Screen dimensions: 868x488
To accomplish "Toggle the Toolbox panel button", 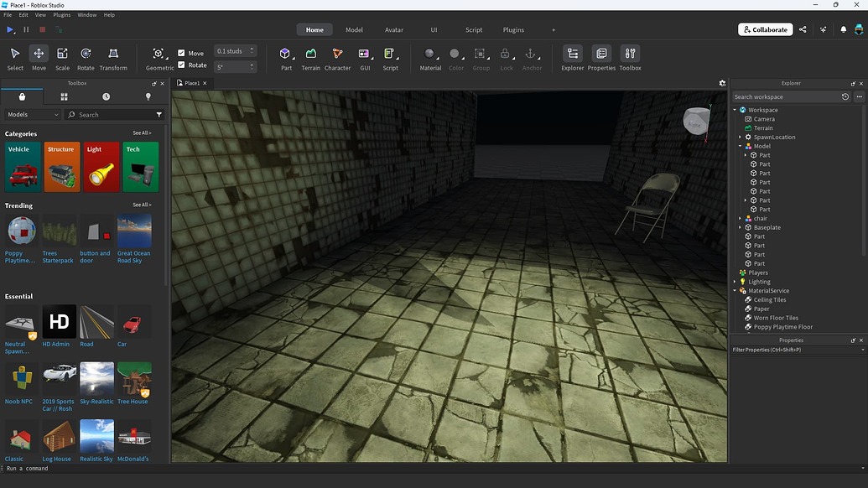I will [x=630, y=58].
